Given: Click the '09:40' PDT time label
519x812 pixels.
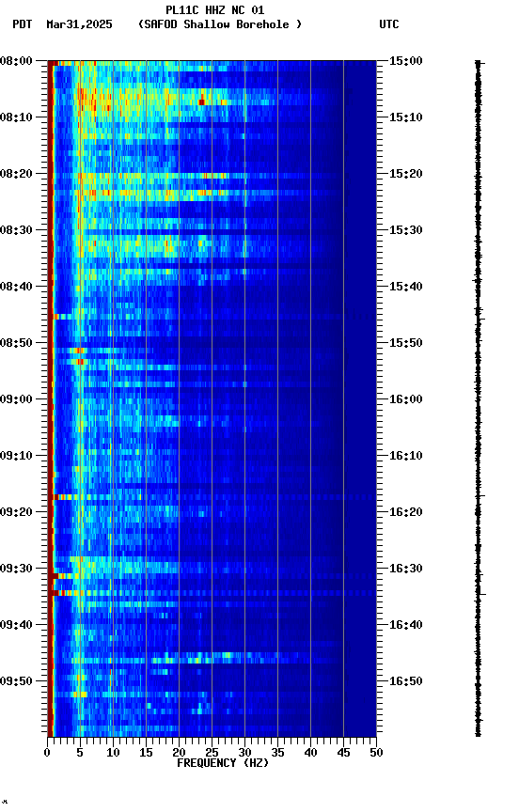Looking at the screenshot, I should [x=16, y=625].
